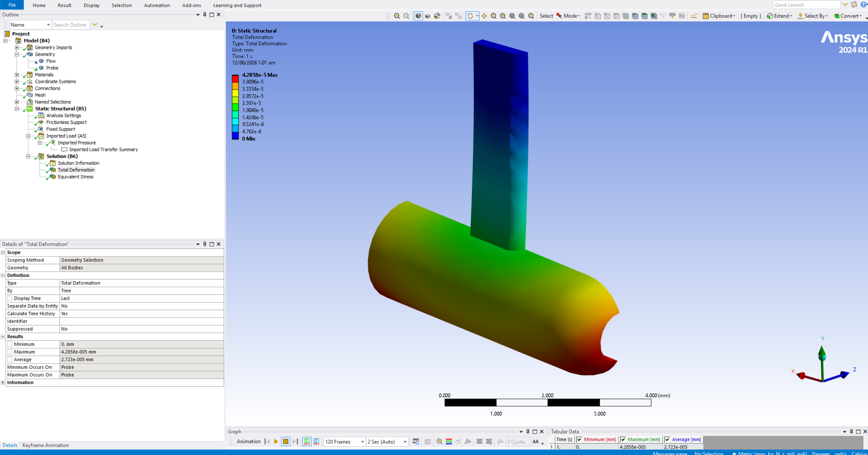The height and width of the screenshot is (455, 868).
Task: Click the Zoom In/Out tool
Action: (x=494, y=16)
